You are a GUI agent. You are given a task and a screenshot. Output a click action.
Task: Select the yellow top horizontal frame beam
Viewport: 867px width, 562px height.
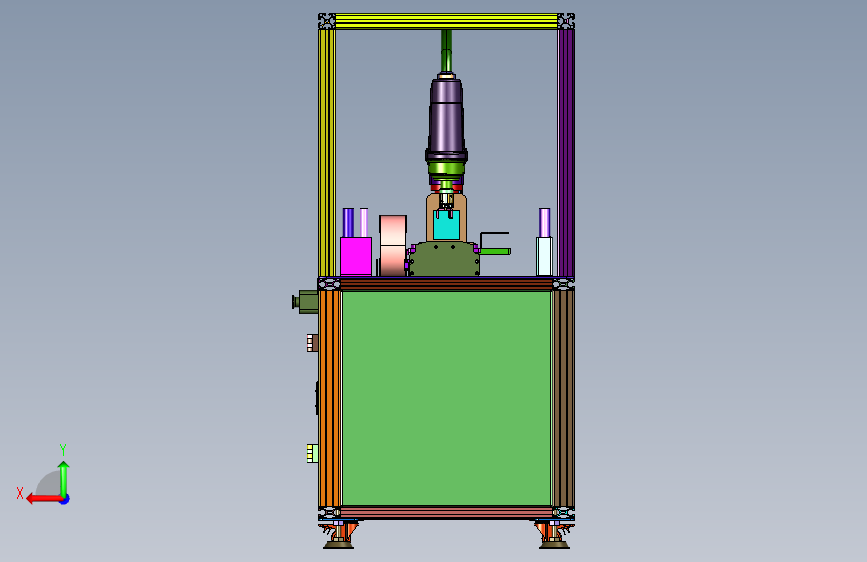click(446, 22)
